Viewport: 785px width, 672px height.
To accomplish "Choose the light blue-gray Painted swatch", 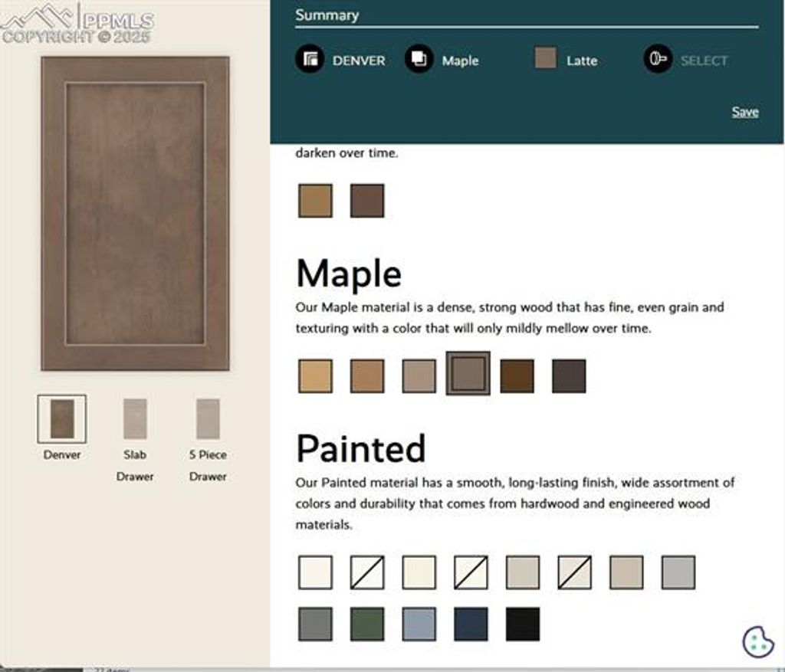I will pos(419,624).
